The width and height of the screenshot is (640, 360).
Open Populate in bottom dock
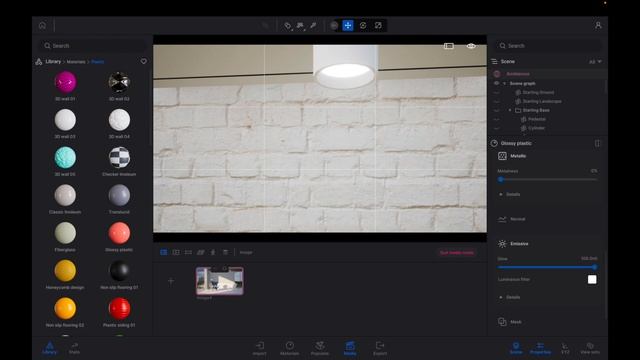320,349
